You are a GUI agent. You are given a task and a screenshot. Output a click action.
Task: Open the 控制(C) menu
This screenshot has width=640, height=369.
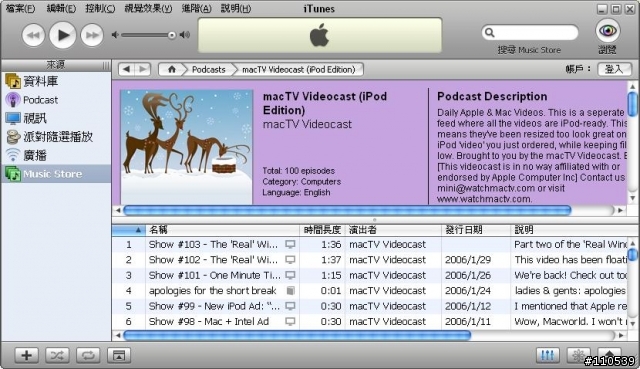pyautogui.click(x=100, y=9)
